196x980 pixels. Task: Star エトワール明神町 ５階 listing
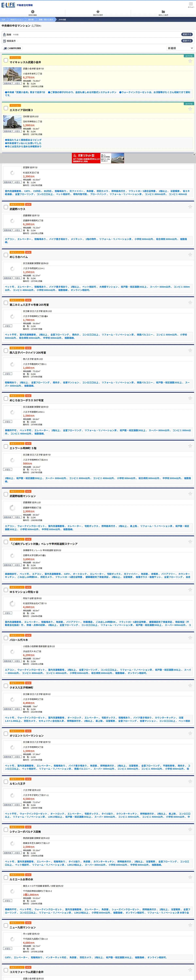190,446
